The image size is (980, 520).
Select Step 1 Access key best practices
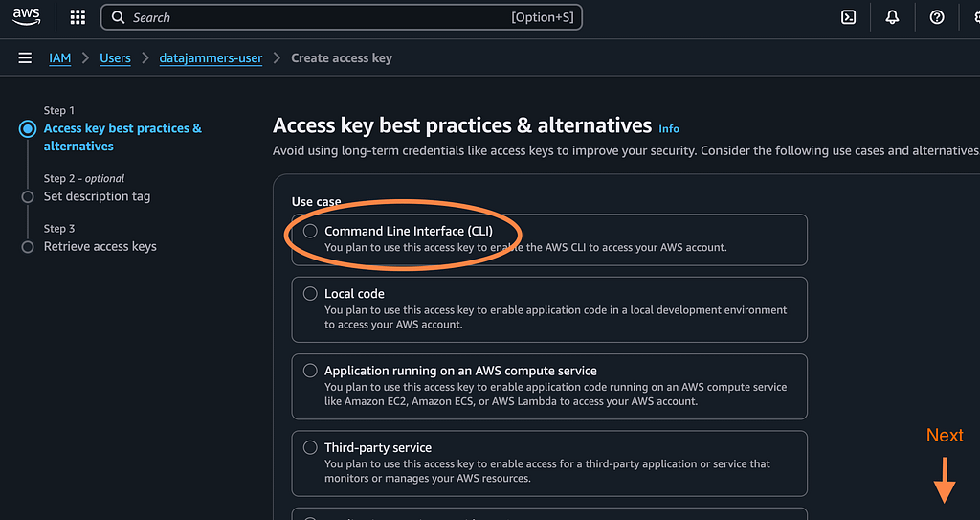(122, 137)
